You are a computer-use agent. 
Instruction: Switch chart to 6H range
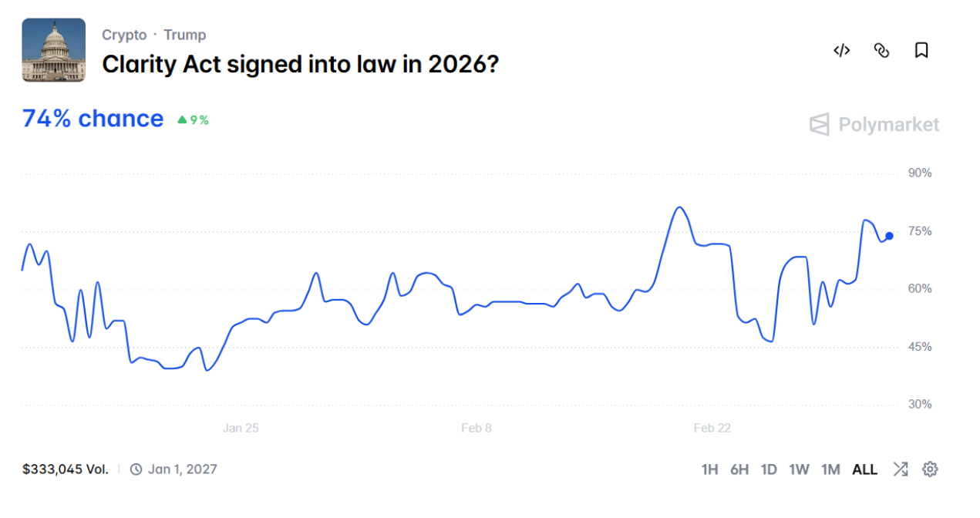[739, 469]
